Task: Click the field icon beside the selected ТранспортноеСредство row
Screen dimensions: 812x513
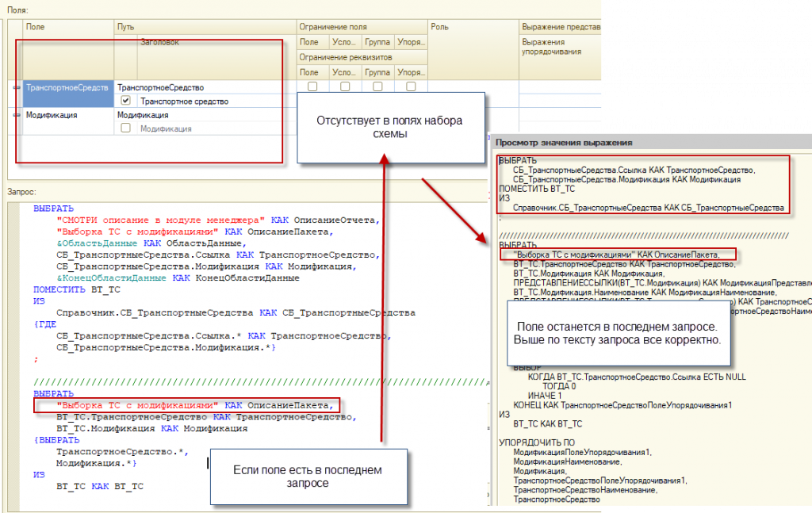Action: tap(17, 87)
